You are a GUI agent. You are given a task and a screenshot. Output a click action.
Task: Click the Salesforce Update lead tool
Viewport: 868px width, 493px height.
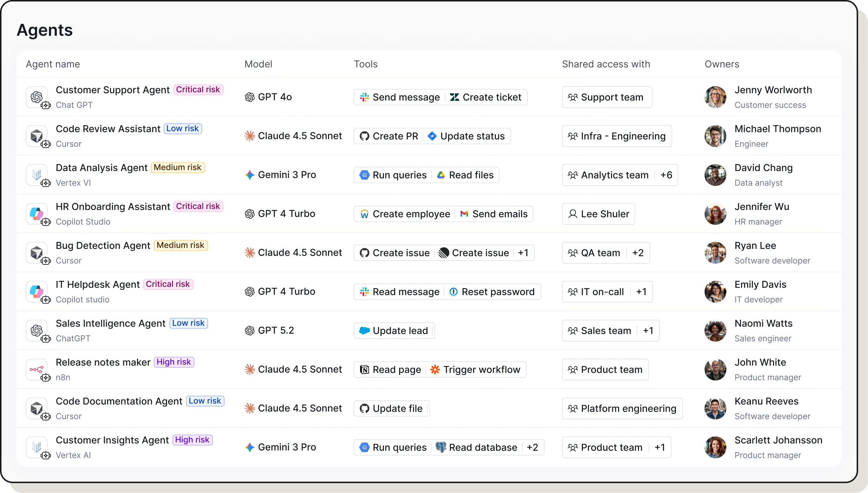394,331
